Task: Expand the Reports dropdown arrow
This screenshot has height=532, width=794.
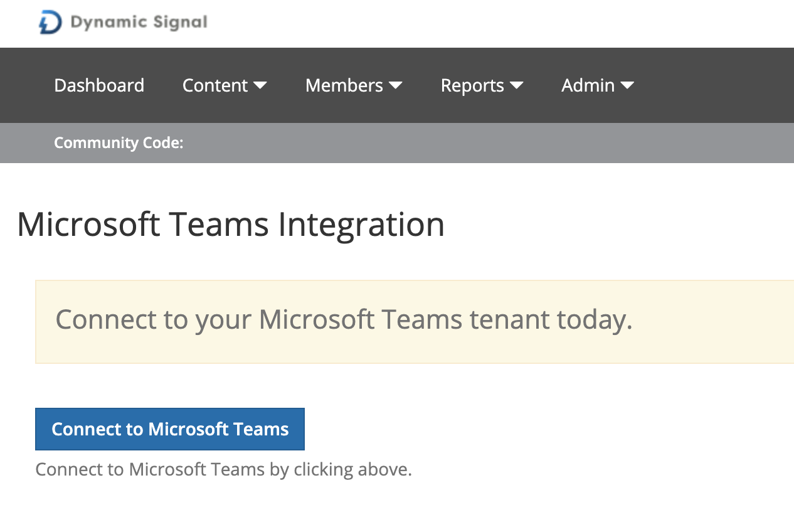Action: coord(516,85)
